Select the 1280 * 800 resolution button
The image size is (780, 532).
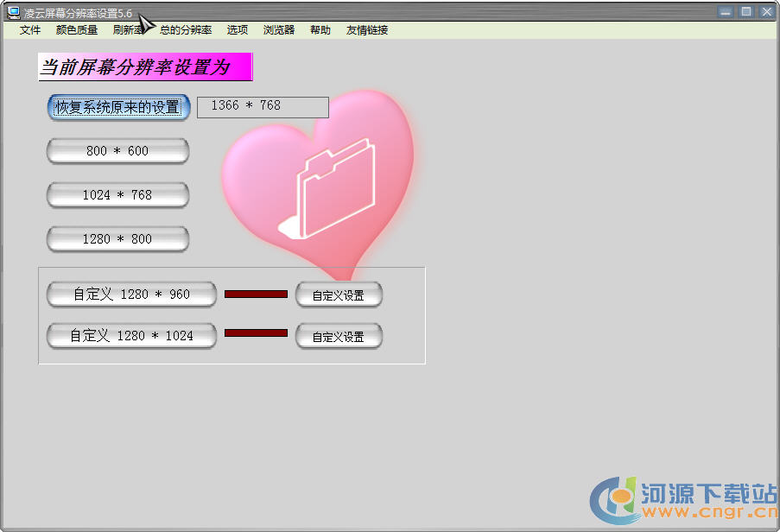(x=117, y=239)
